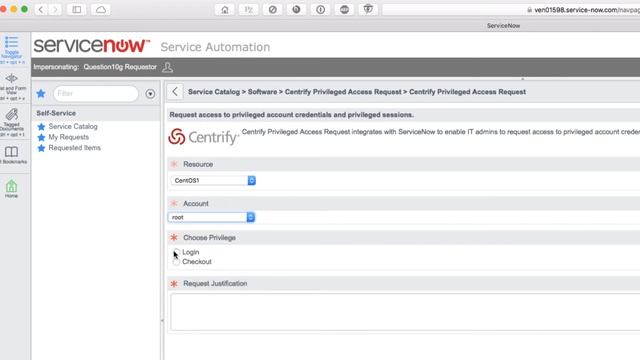This screenshot has width=640, height=360.
Task: Click the shield extension icon in Safari
Action: (x=368, y=9)
